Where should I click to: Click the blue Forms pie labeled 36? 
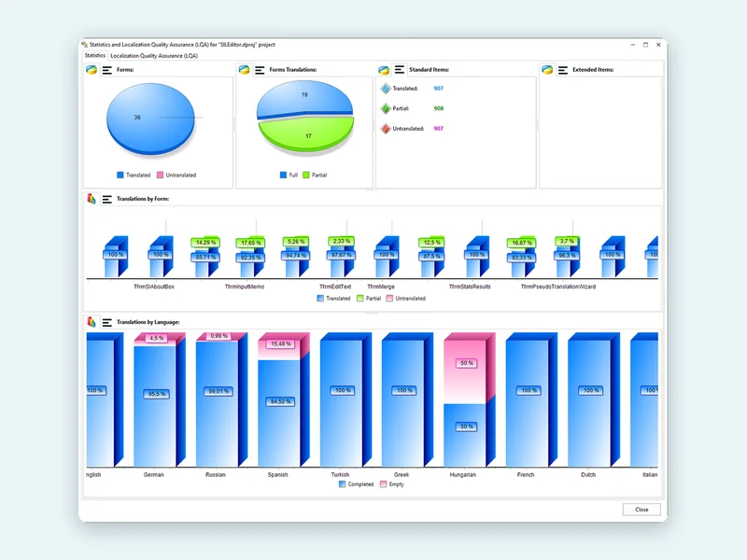pos(150,119)
